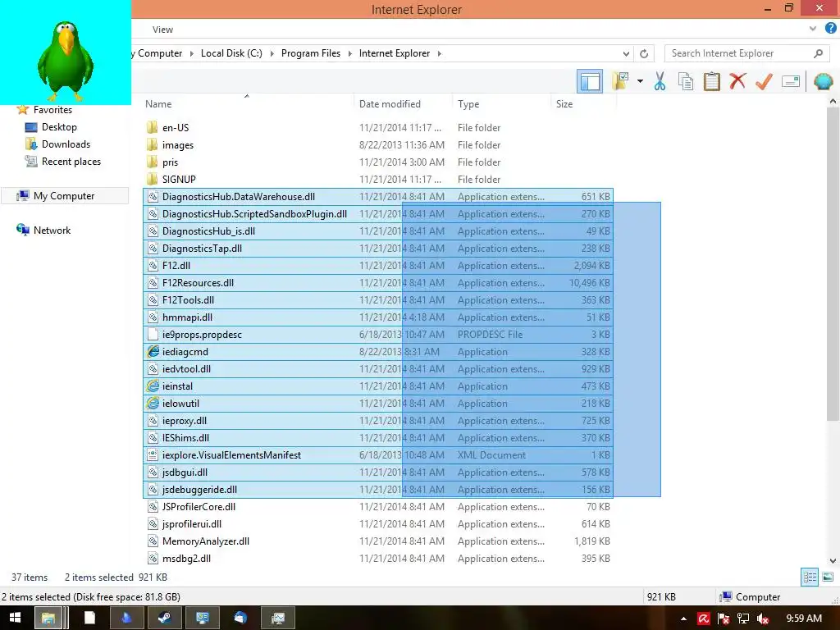The width and height of the screenshot is (840, 630).
Task: Click the teal shell icon in toolbar
Action: 823,81
